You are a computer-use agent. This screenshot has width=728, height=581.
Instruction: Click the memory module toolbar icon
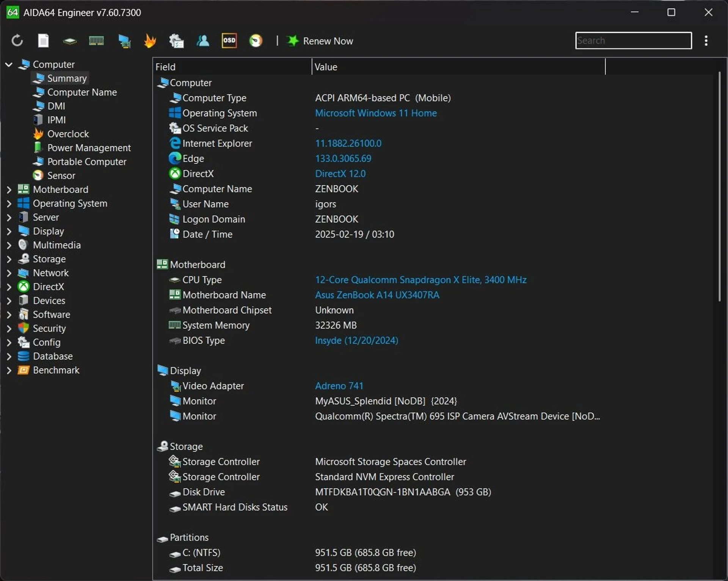96,41
